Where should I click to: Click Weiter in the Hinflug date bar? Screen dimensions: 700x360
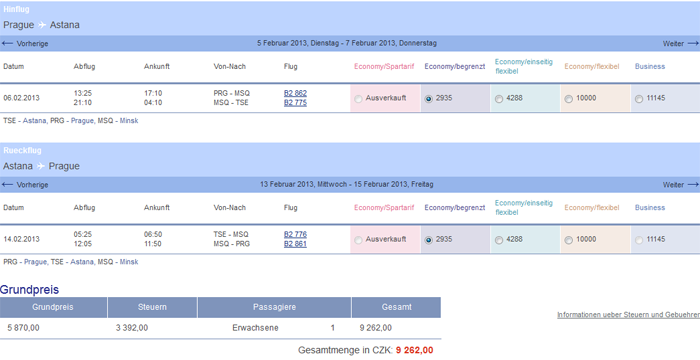point(673,44)
